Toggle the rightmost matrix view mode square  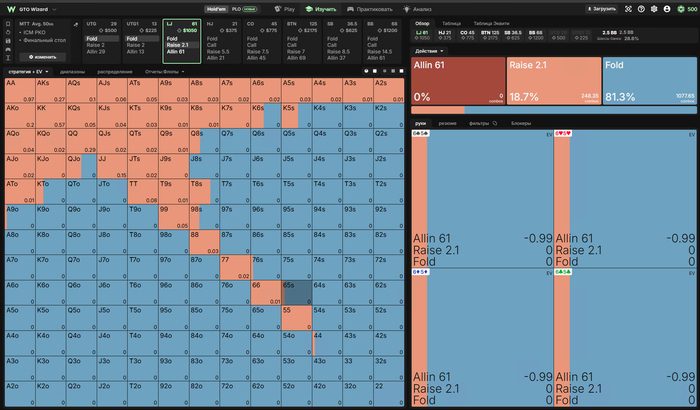click(401, 71)
